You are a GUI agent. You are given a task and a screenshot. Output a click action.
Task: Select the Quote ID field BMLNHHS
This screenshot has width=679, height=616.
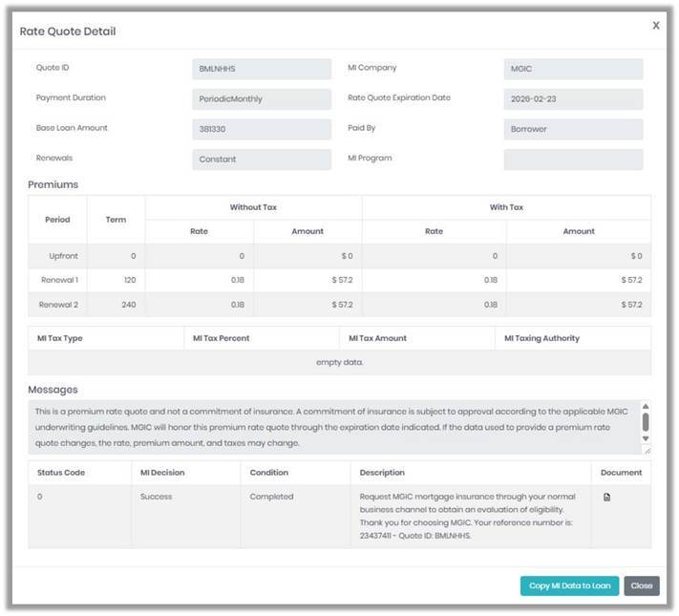(x=262, y=69)
